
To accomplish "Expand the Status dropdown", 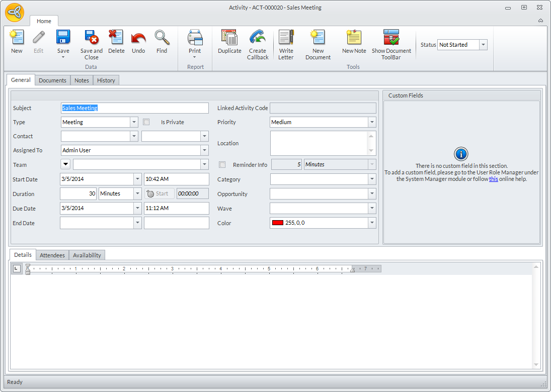I will [483, 45].
